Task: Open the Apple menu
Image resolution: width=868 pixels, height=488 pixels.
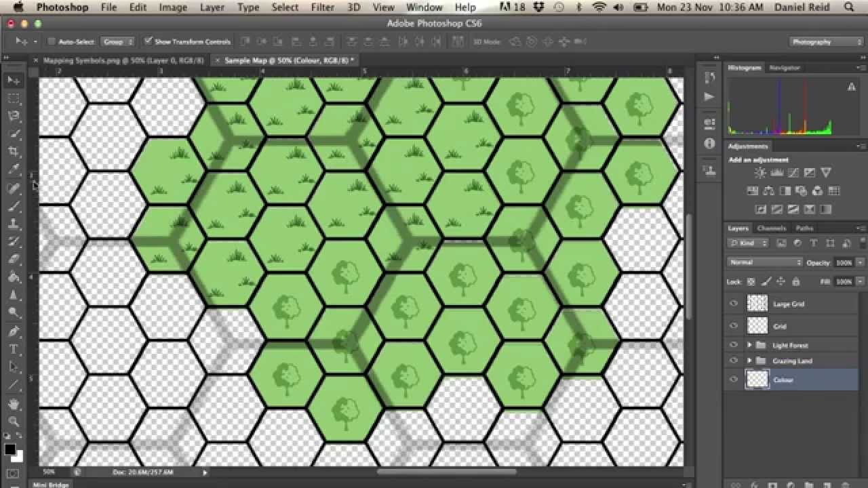Action: pos(18,7)
